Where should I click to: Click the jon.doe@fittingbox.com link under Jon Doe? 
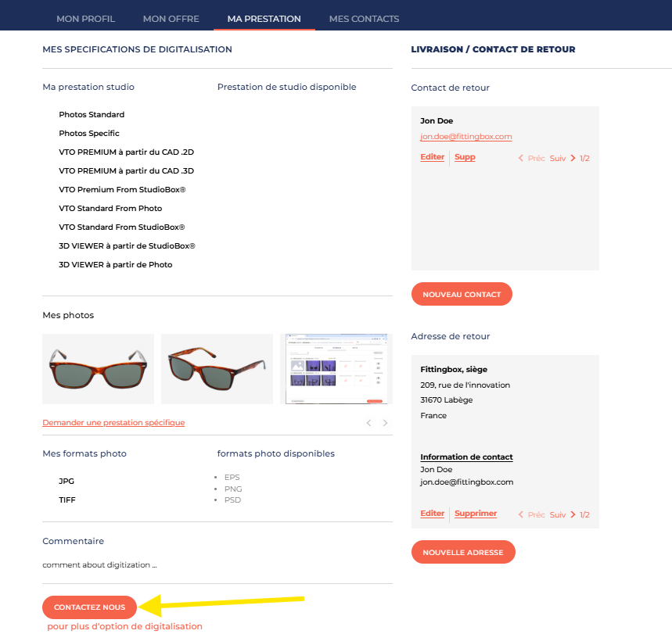[465, 137]
